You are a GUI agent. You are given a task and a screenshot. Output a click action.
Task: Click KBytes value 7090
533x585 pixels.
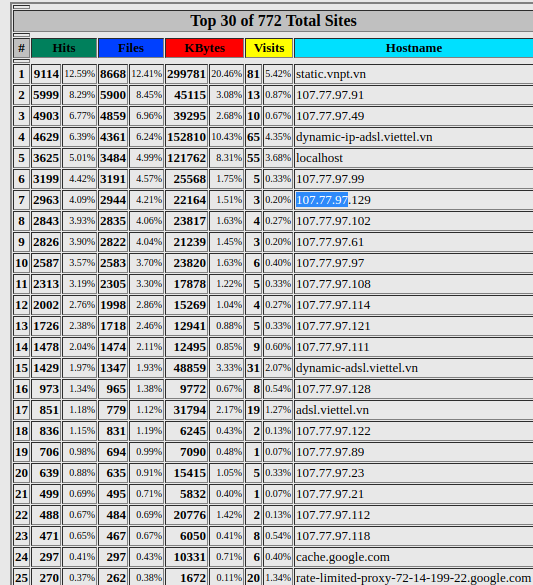(x=193, y=452)
